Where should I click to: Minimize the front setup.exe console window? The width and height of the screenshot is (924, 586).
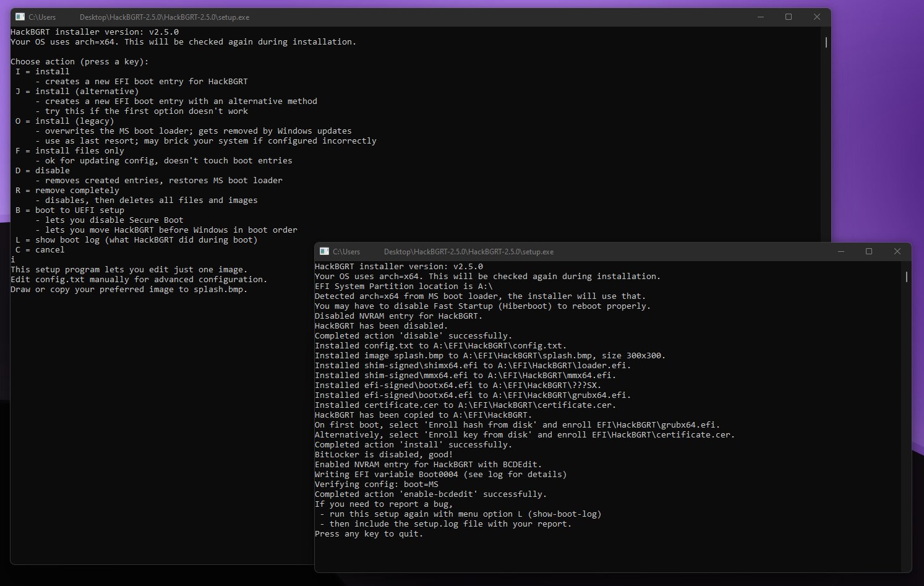[x=841, y=251]
